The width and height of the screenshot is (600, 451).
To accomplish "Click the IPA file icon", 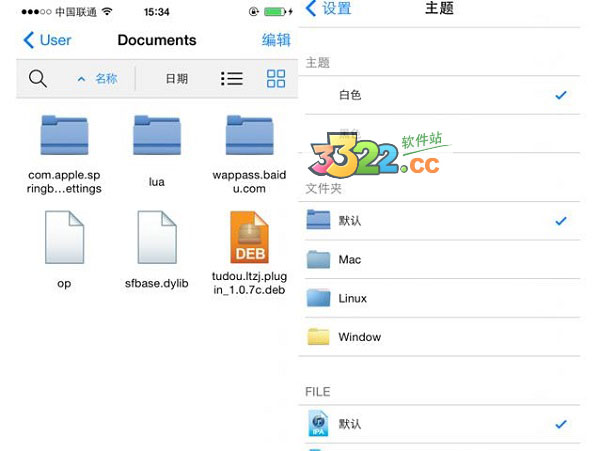I will click(318, 423).
